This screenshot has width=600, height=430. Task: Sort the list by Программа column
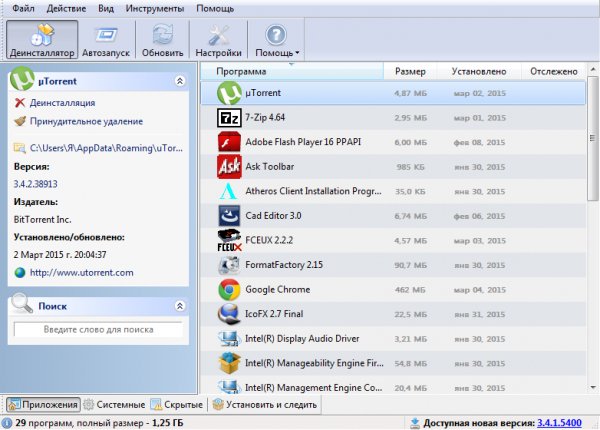click(x=292, y=71)
